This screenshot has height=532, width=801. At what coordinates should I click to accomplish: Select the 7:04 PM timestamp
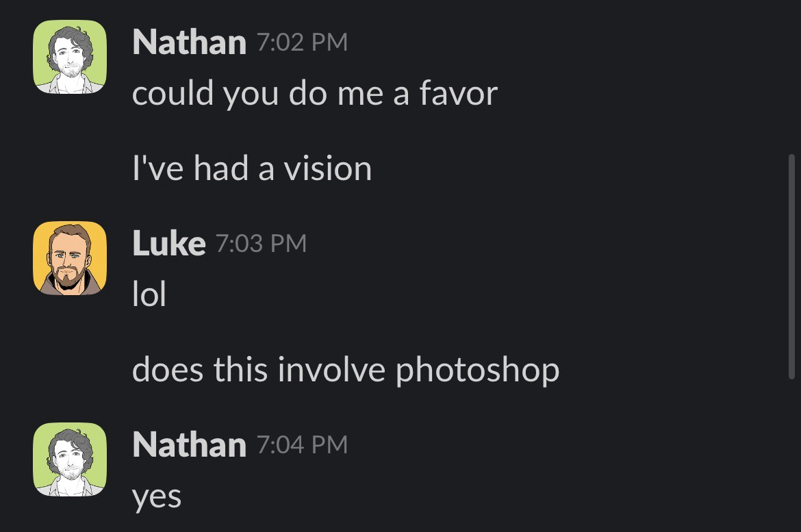[302, 445]
